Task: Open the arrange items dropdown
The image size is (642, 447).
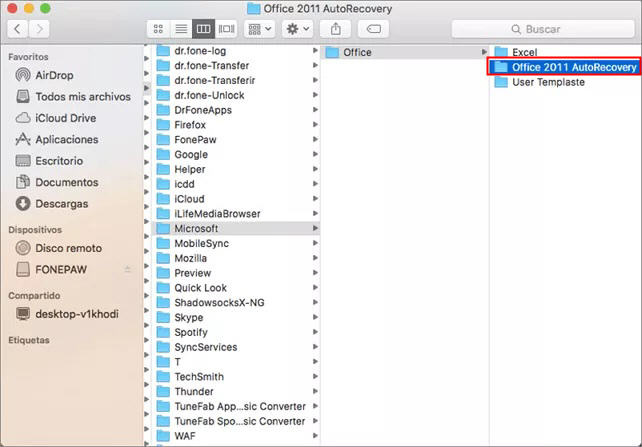Action: coord(260,29)
